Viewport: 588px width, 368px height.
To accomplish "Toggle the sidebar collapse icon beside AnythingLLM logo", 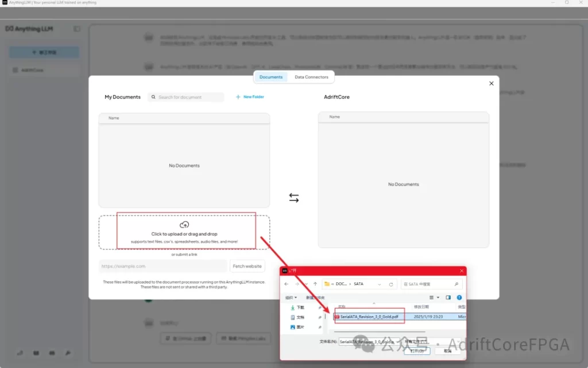I will 77,29.
